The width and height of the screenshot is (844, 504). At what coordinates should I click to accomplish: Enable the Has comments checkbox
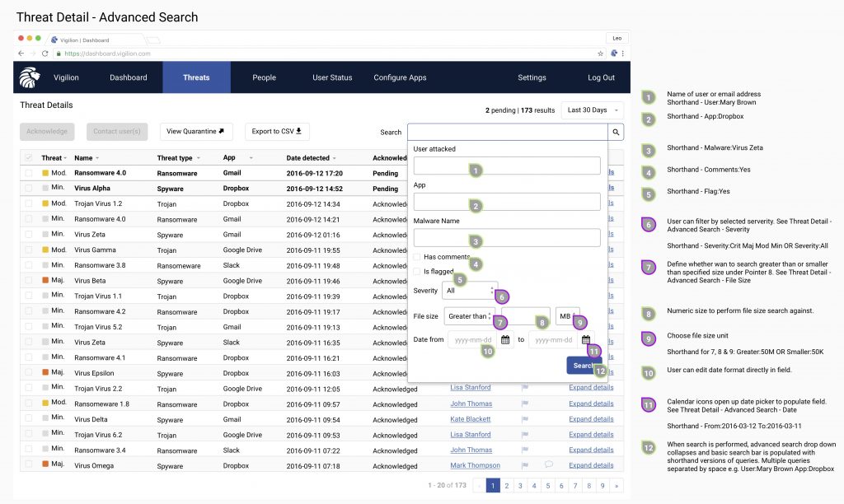tap(418, 257)
